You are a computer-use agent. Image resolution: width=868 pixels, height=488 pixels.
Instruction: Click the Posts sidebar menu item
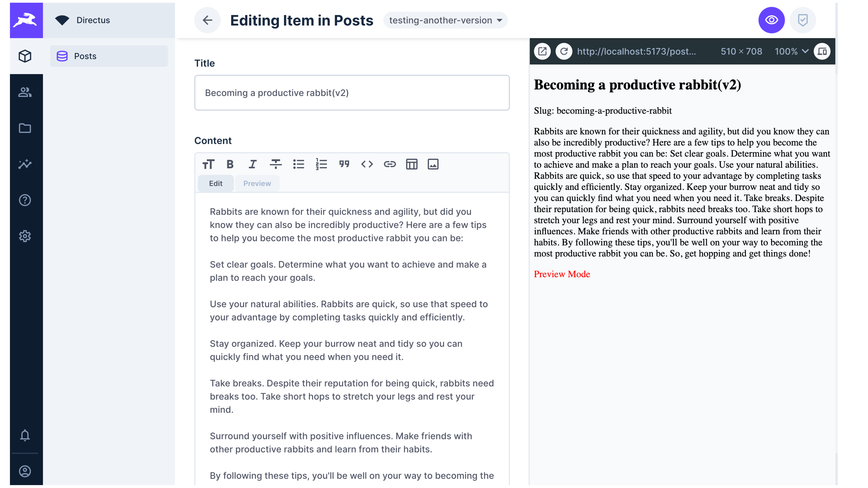[x=108, y=56]
